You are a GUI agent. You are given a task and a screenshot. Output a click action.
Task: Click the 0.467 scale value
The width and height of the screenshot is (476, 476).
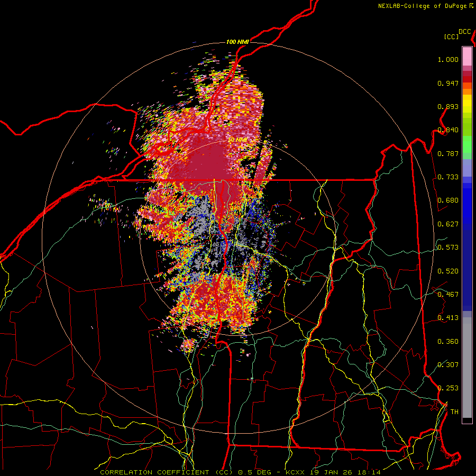pyautogui.click(x=448, y=295)
